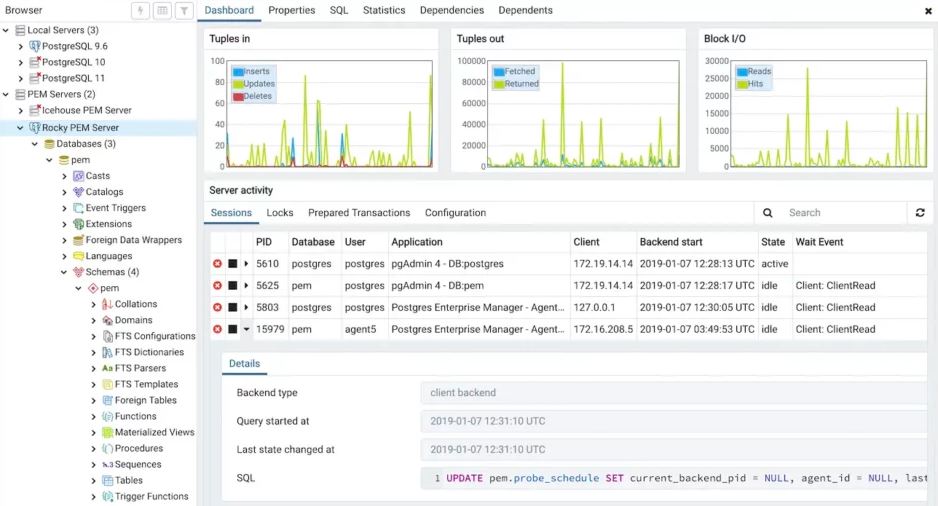Click the Tables node icon
This screenshot has width=938, height=506.
point(108,480)
